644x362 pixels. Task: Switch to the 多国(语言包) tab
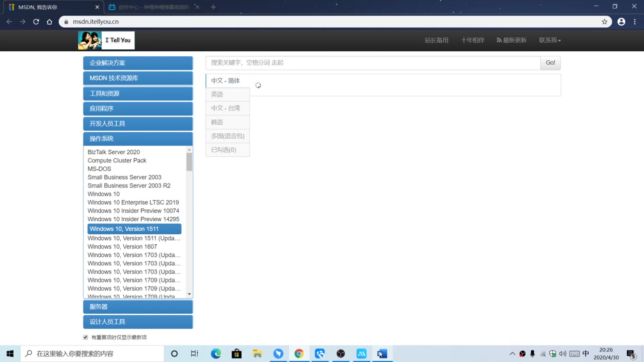[x=227, y=136]
